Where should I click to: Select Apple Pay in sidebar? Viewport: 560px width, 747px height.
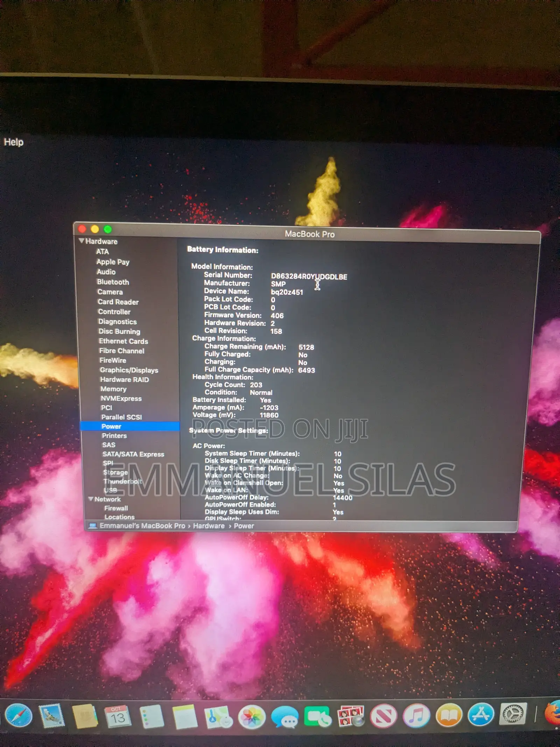[113, 262]
